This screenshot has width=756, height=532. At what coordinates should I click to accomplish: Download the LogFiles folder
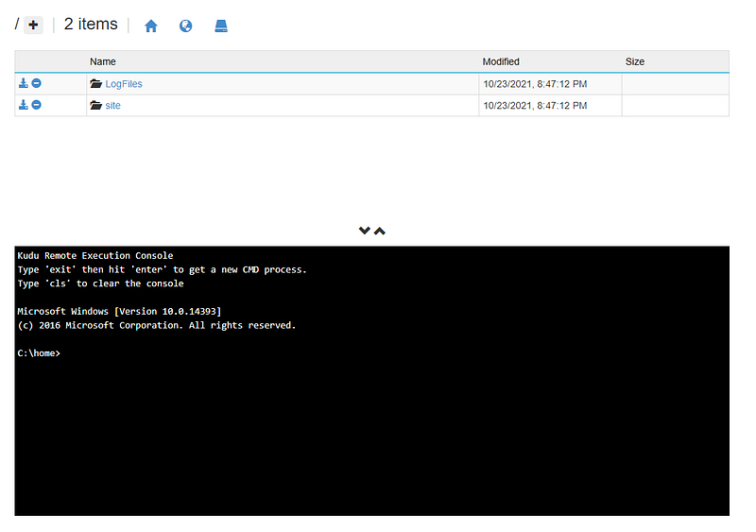click(x=23, y=83)
